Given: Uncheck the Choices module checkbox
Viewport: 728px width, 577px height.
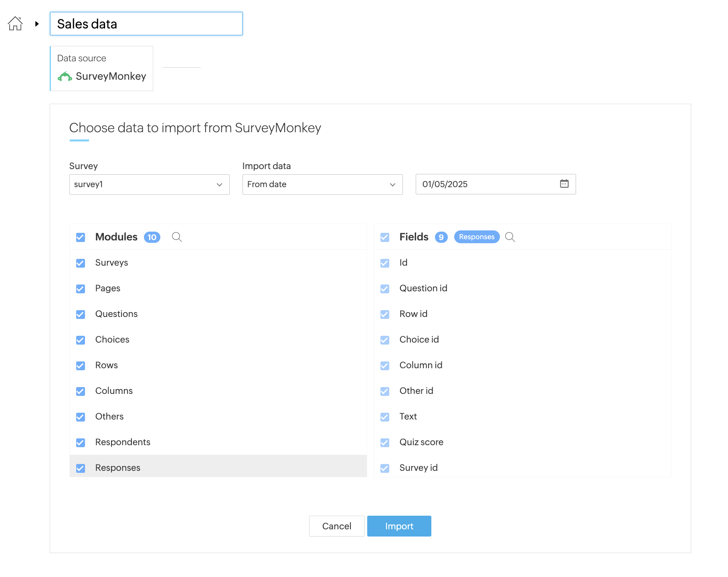Looking at the screenshot, I should (x=81, y=340).
